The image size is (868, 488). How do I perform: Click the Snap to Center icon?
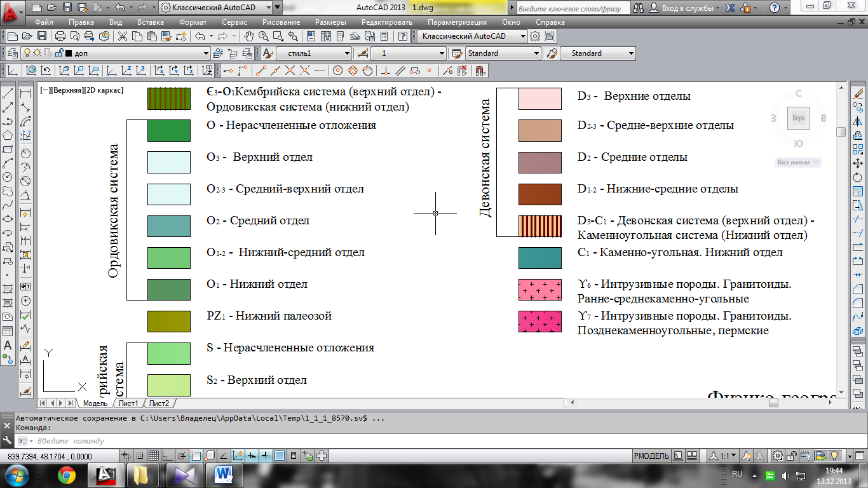point(338,71)
